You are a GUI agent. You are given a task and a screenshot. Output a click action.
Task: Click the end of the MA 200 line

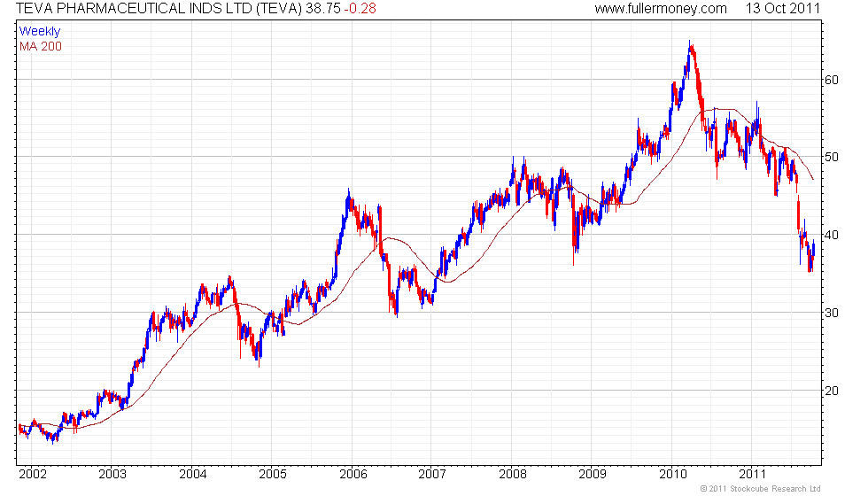[x=813, y=179]
